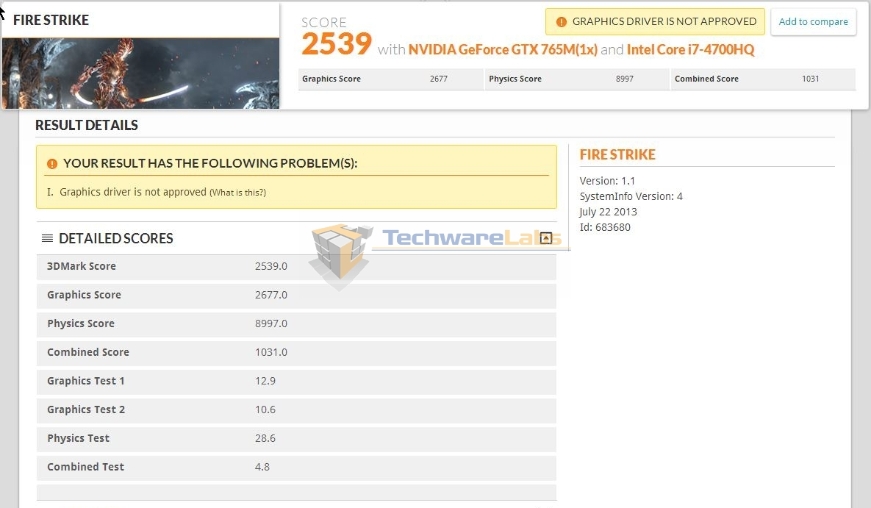Collapse the Detailed Scores section arrow icon
The height and width of the screenshot is (508, 871).
(546, 238)
